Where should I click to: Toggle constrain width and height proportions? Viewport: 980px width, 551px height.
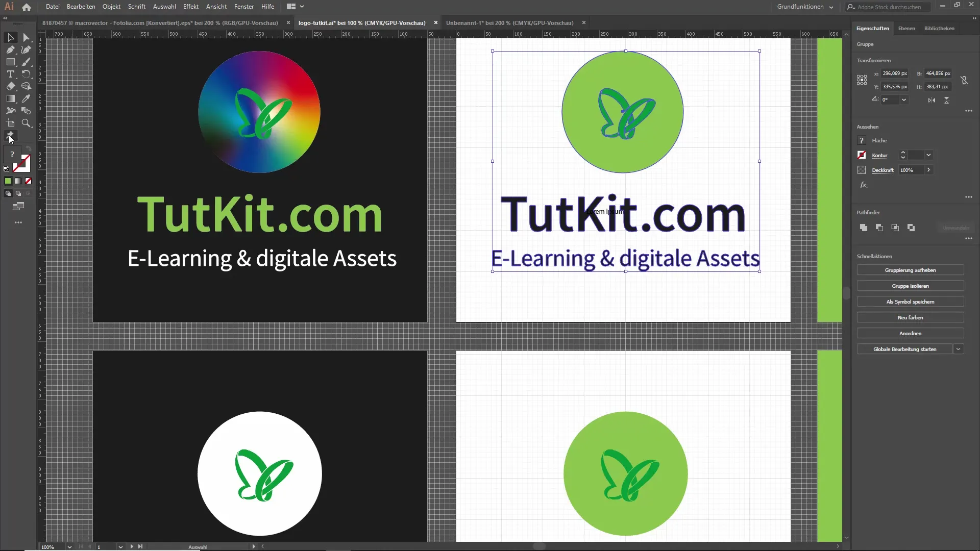coord(964,80)
